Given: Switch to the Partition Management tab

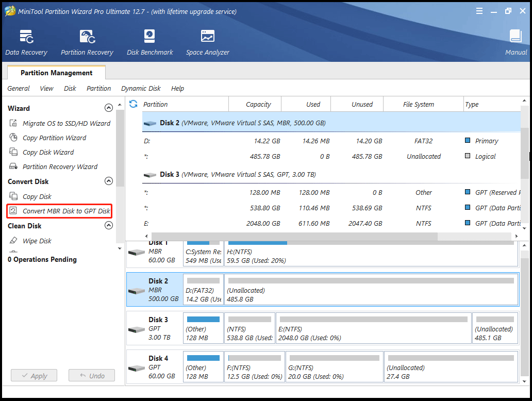Looking at the screenshot, I should [56, 73].
